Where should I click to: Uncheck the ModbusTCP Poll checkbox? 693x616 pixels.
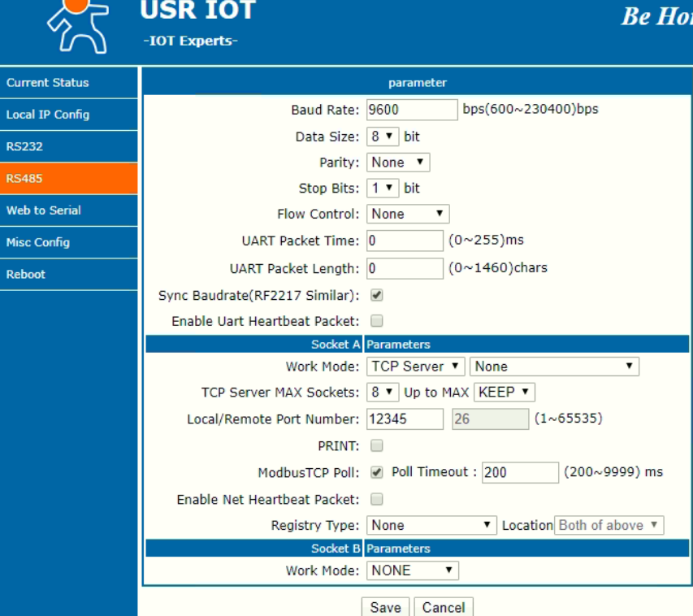(376, 472)
